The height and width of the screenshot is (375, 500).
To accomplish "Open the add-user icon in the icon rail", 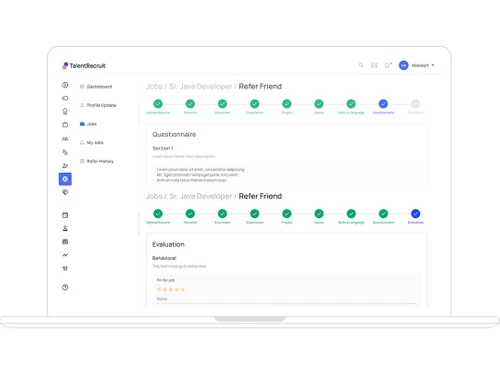I will coord(65,165).
